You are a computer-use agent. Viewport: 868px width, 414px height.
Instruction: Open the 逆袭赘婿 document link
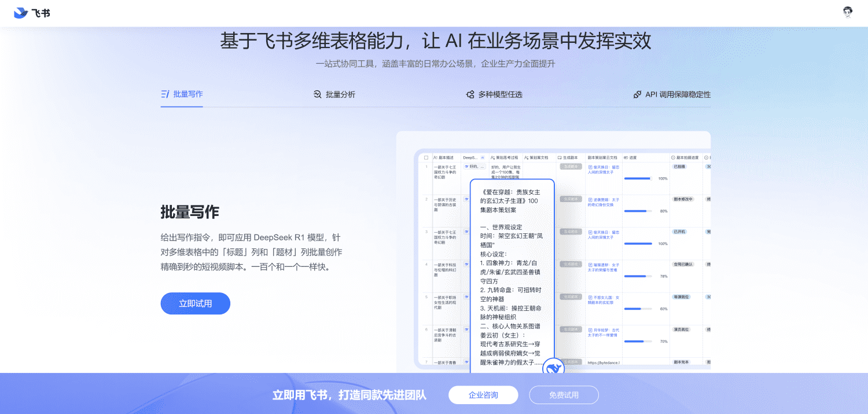pos(604,202)
